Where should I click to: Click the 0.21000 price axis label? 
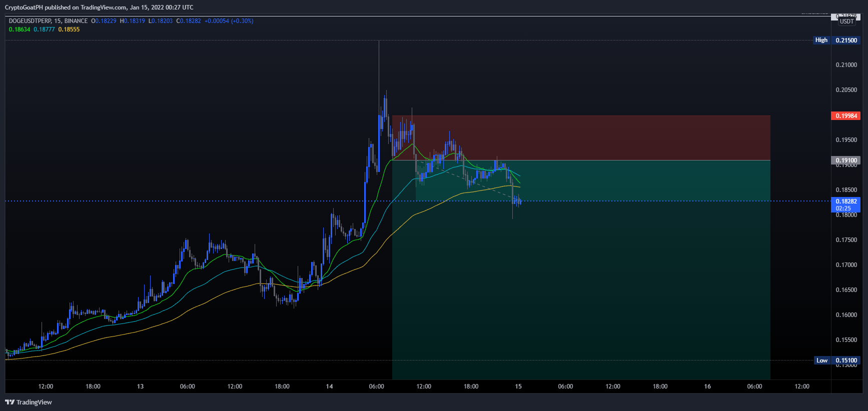click(x=846, y=65)
